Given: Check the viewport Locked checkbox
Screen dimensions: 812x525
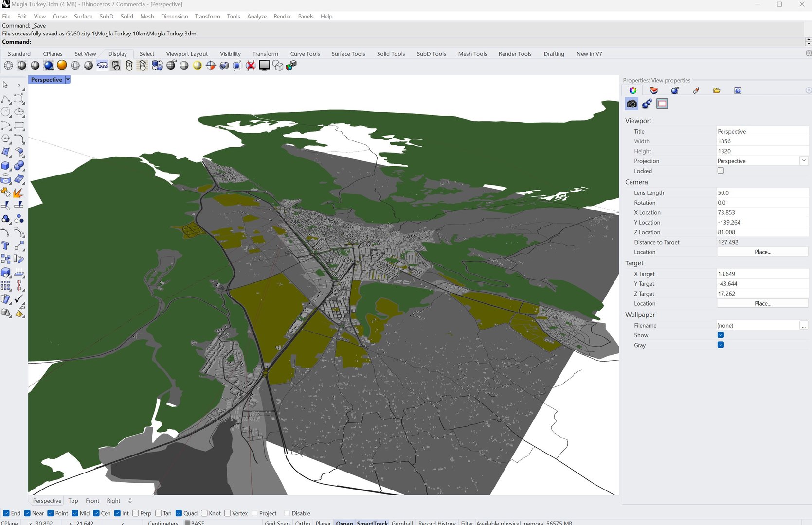Looking at the screenshot, I should pyautogui.click(x=721, y=171).
